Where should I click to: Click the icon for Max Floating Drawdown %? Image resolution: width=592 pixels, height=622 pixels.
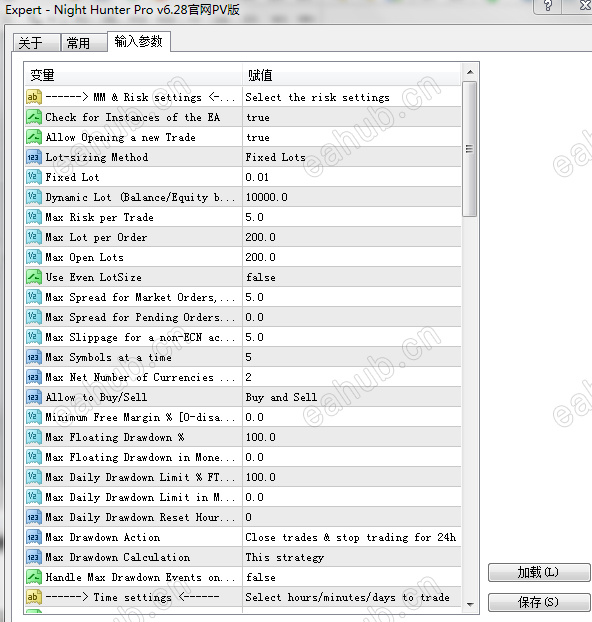click(x=34, y=437)
